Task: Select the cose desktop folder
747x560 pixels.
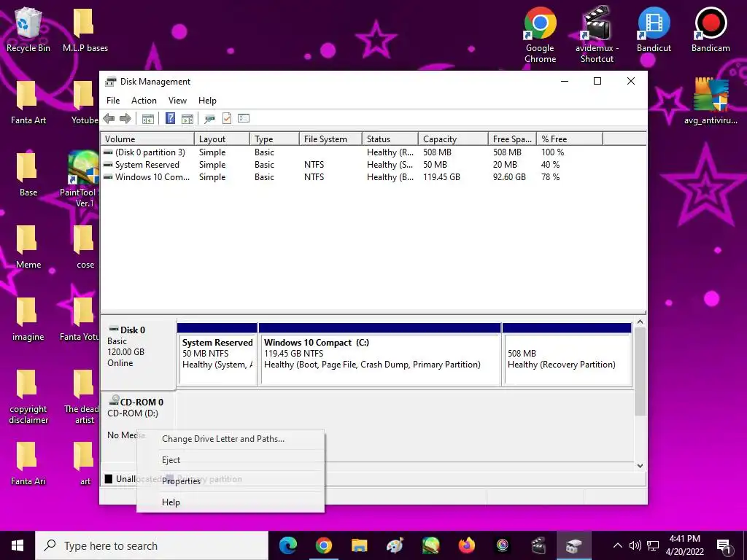Action: coord(85,246)
